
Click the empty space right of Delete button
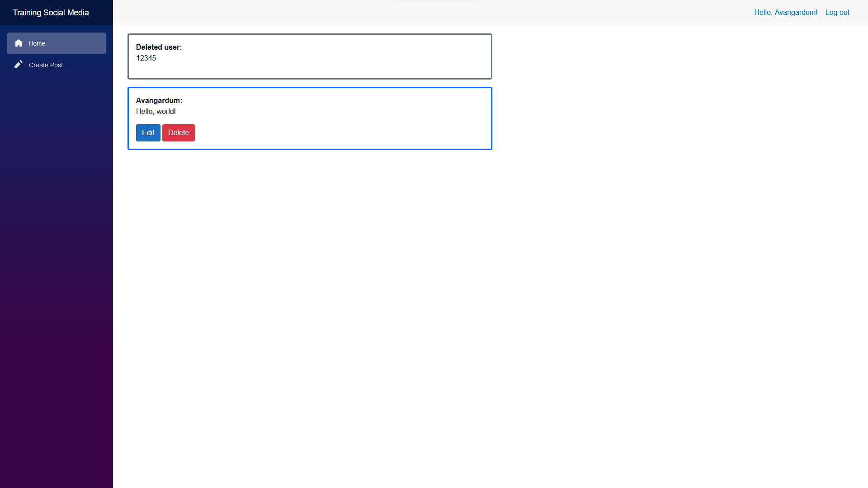[339, 133]
